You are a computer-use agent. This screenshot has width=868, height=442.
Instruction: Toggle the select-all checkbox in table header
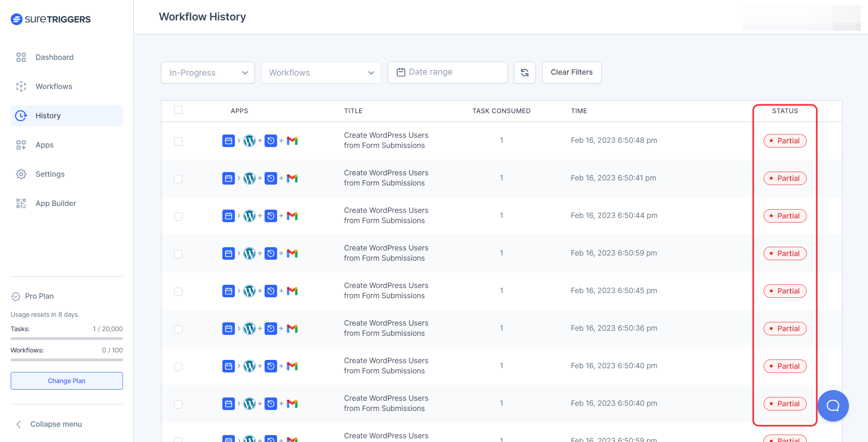pyautogui.click(x=178, y=110)
